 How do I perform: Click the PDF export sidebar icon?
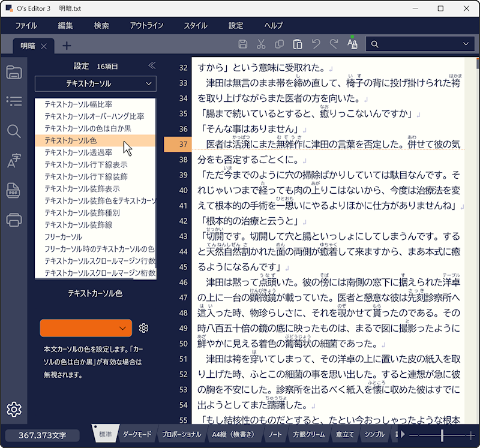(x=14, y=190)
